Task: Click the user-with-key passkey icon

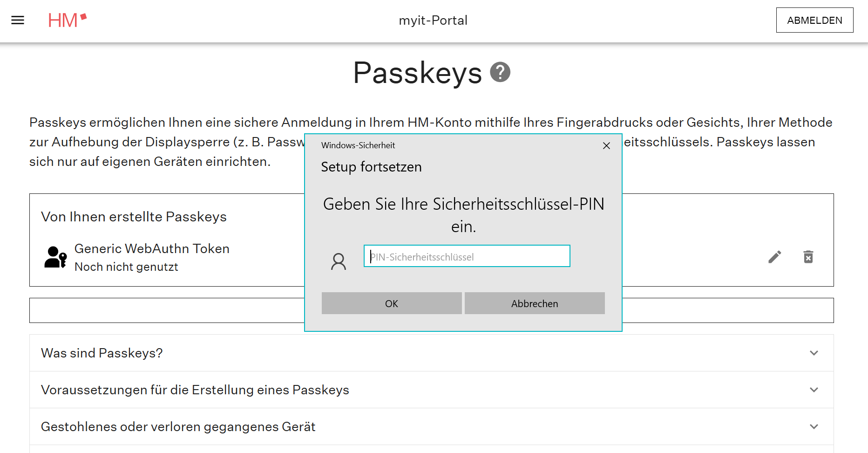Action: [55, 257]
